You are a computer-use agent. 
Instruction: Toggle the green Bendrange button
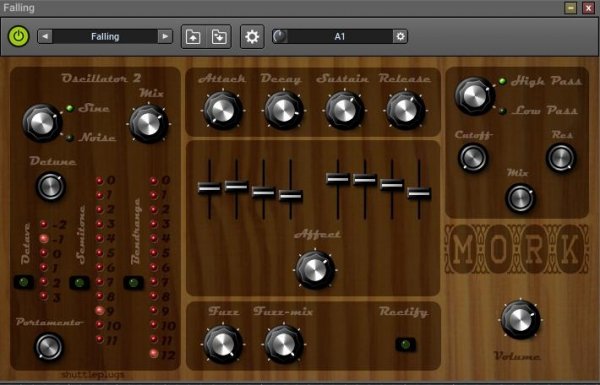tap(134, 283)
